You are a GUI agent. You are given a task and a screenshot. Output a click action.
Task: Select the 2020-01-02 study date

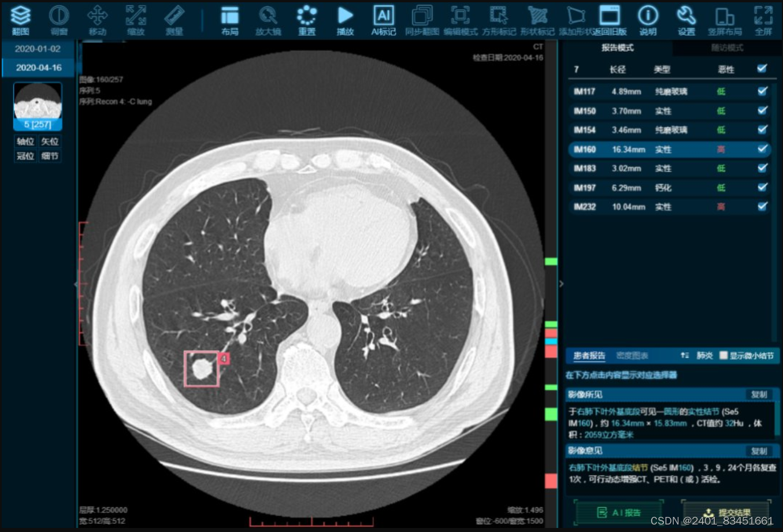(x=38, y=49)
